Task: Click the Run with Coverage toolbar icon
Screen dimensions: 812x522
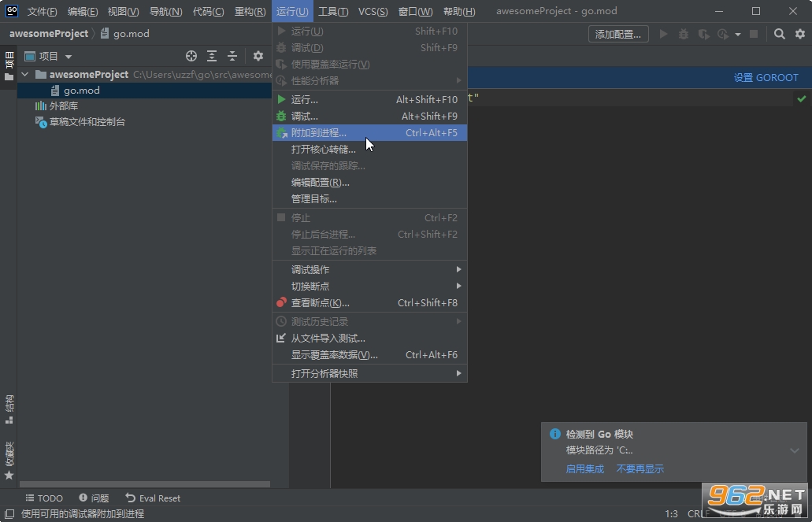Action: coord(703,34)
